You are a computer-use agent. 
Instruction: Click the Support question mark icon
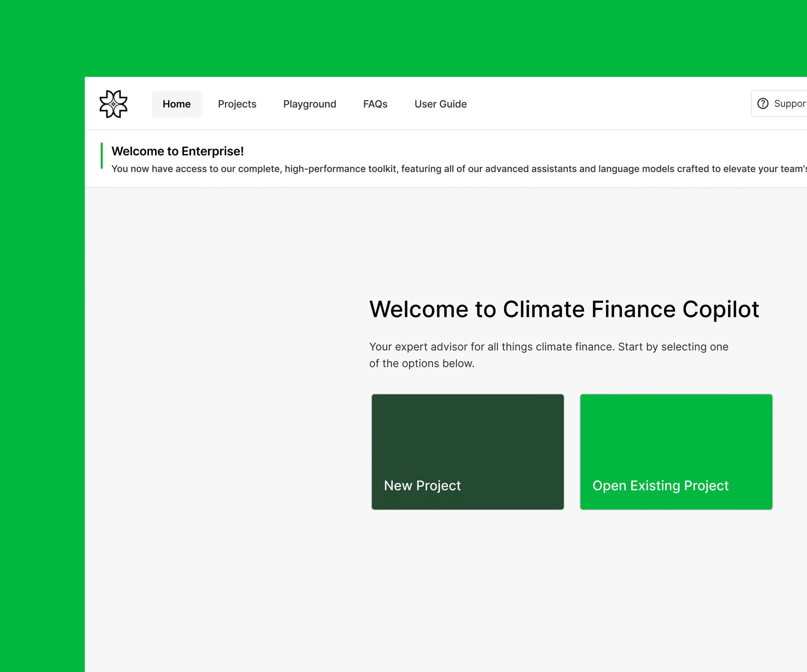coord(763,104)
